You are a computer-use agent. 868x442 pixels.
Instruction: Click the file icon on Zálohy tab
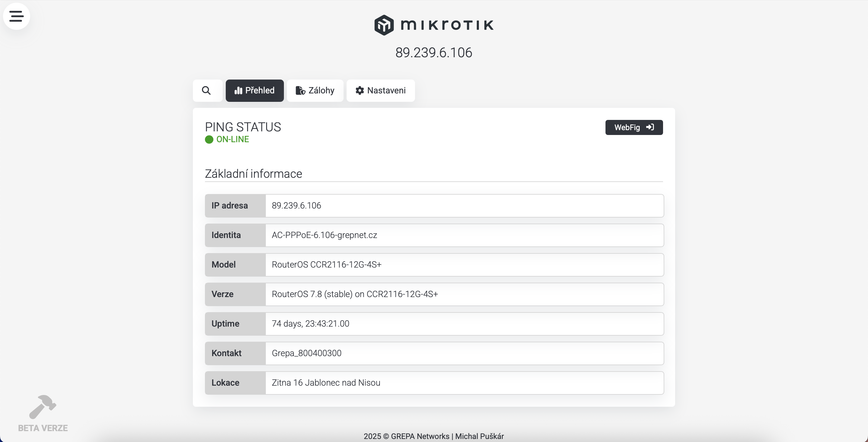pyautogui.click(x=300, y=90)
